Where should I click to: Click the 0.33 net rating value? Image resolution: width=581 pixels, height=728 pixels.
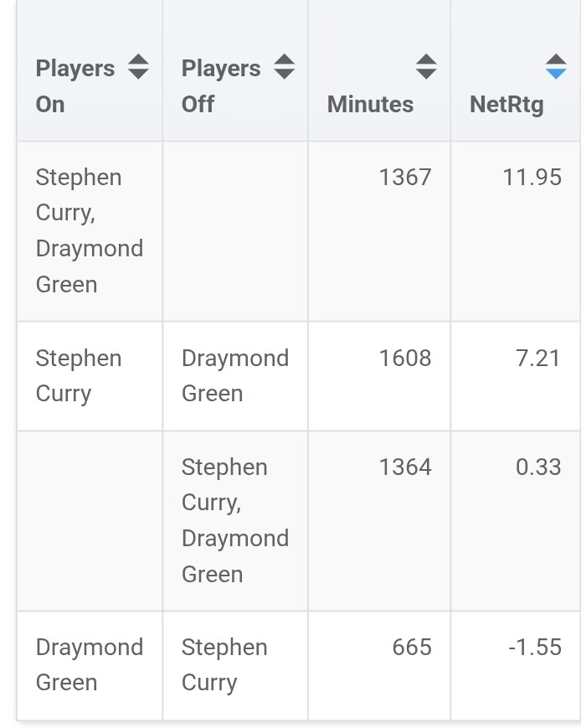[x=537, y=467]
